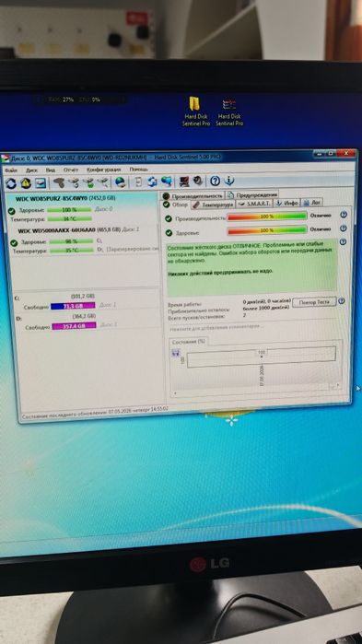Open the Диск menu
362x644 pixels.
coord(31,170)
